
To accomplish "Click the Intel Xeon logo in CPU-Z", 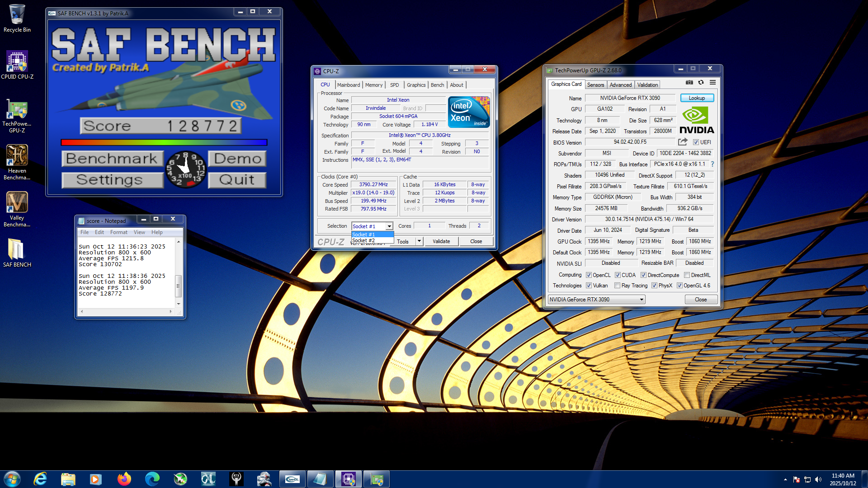I will pyautogui.click(x=469, y=112).
